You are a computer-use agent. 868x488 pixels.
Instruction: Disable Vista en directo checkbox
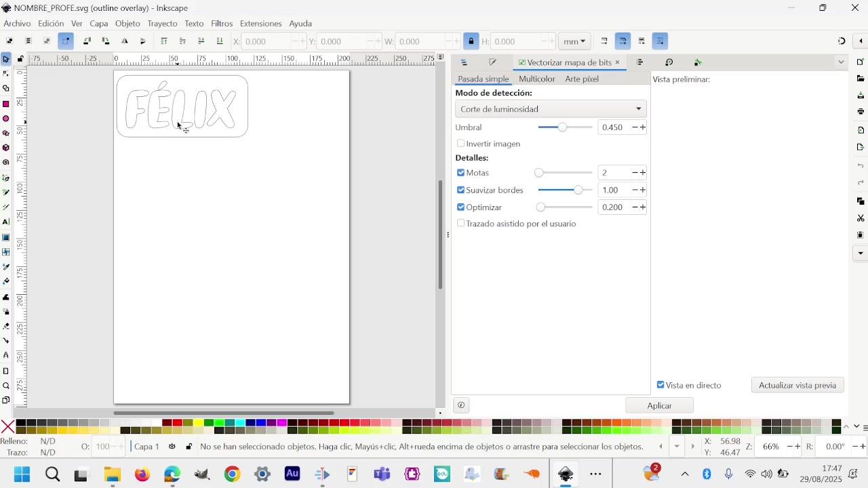660,385
